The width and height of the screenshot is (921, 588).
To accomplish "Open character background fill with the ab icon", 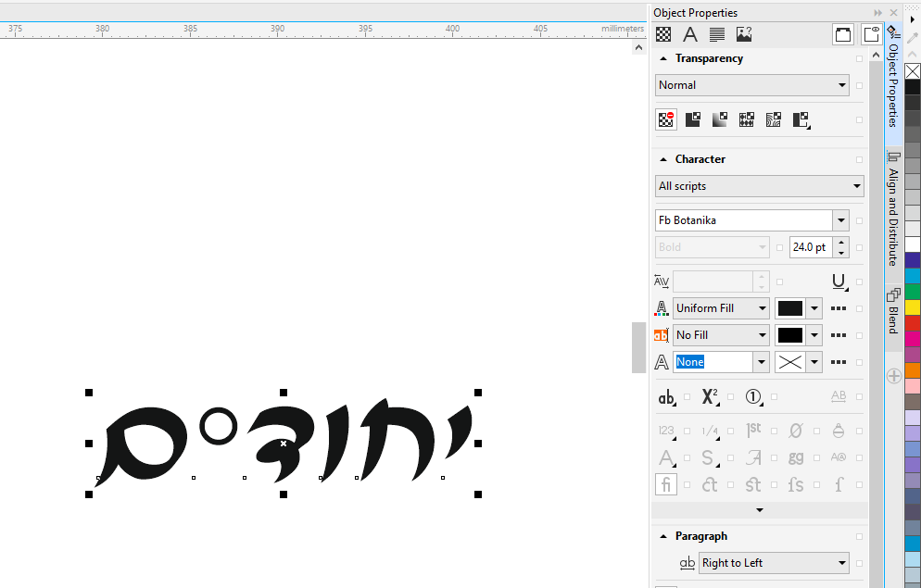I will pos(661,334).
